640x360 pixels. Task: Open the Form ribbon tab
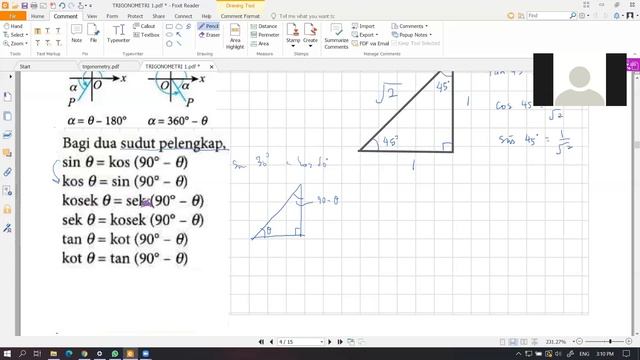112,16
